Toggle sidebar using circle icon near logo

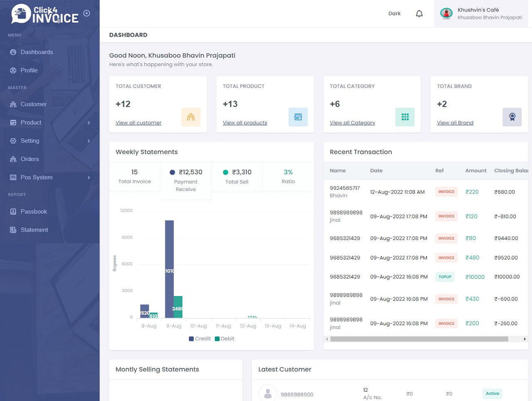pos(86,13)
